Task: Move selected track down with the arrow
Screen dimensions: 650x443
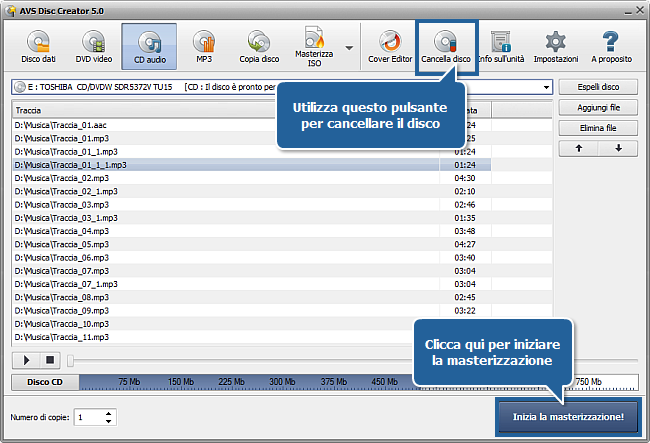Action: point(618,148)
